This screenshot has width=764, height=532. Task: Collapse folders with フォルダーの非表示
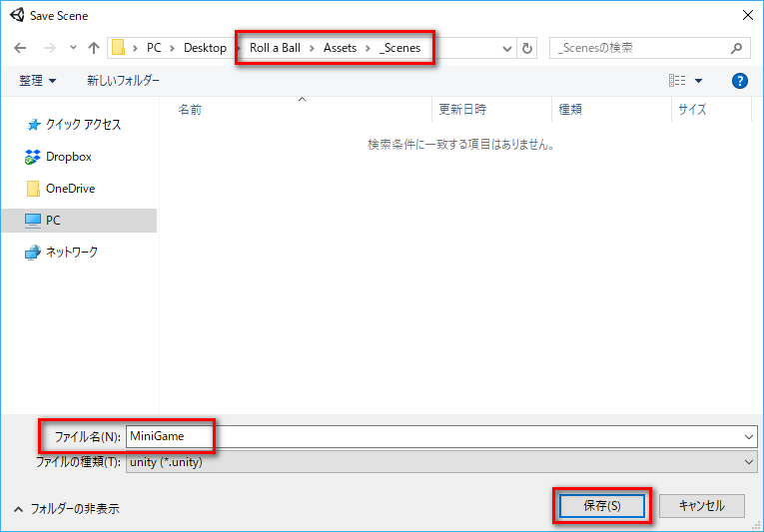point(67,509)
